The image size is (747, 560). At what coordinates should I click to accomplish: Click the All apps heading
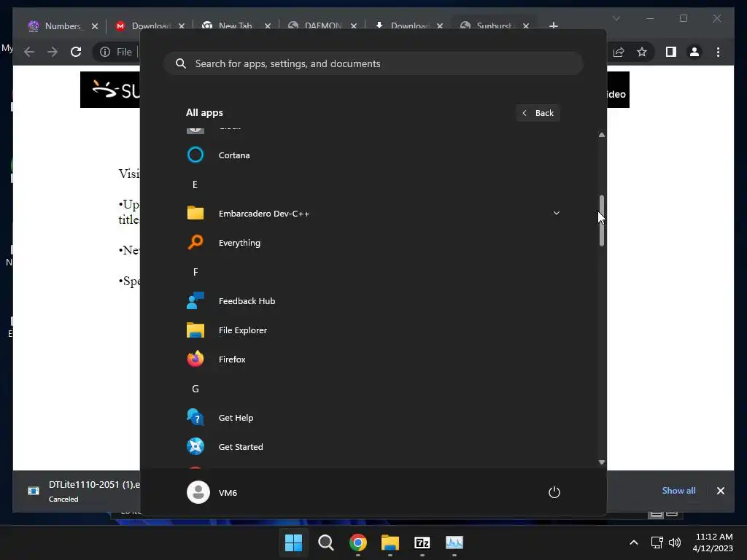coord(204,113)
